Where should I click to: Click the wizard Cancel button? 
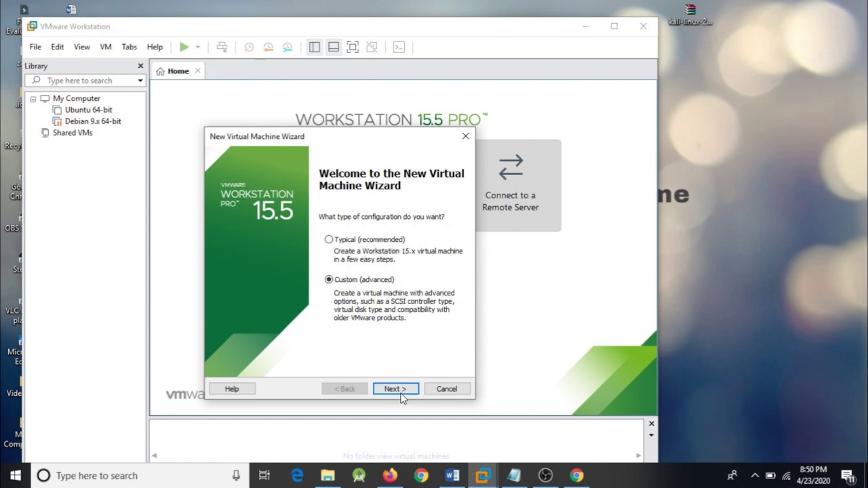coord(447,389)
